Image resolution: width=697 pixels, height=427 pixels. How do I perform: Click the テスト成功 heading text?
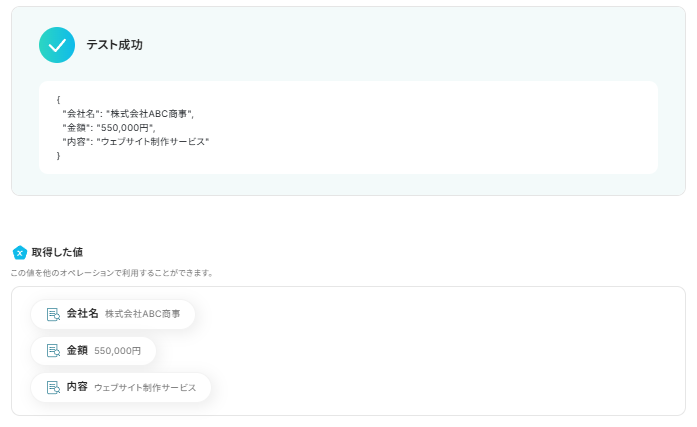pyautogui.click(x=114, y=45)
